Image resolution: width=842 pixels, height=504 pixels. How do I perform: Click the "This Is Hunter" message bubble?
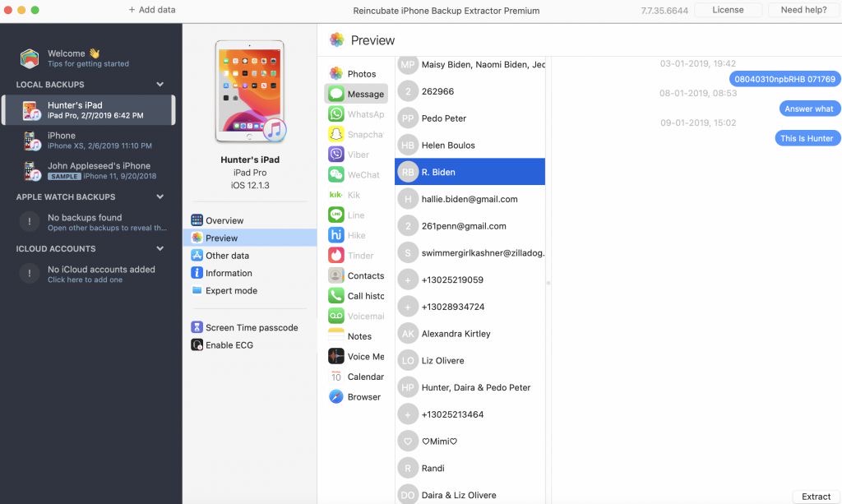[x=807, y=138]
